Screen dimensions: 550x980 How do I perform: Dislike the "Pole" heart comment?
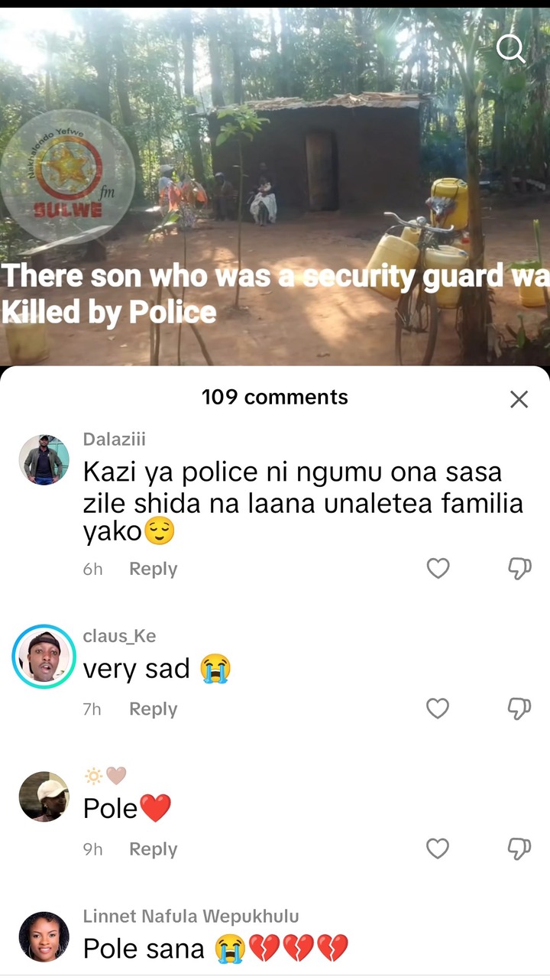pyautogui.click(x=519, y=849)
